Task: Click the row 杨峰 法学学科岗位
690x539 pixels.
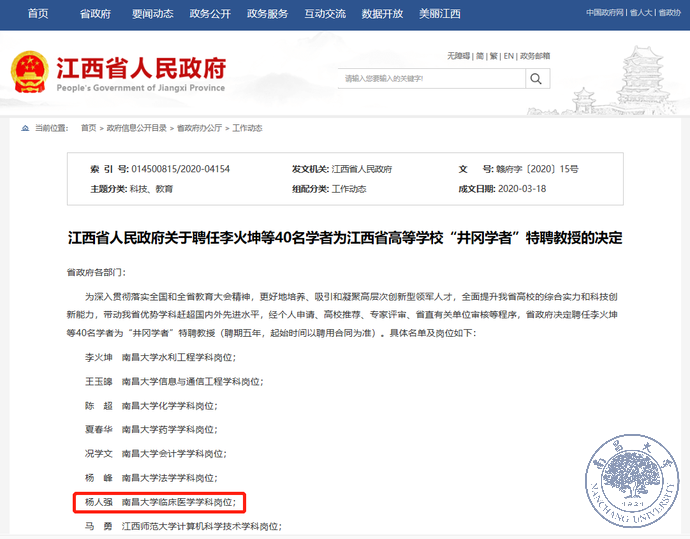Action: (151, 478)
